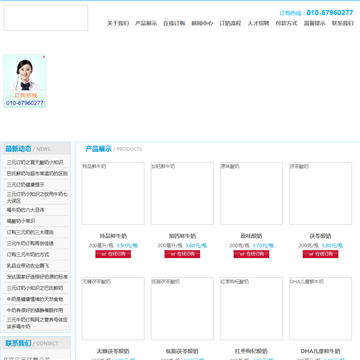Open news 牛奶是健康慢峰的天然食物
The image size is (360, 360).
click(x=35, y=299)
